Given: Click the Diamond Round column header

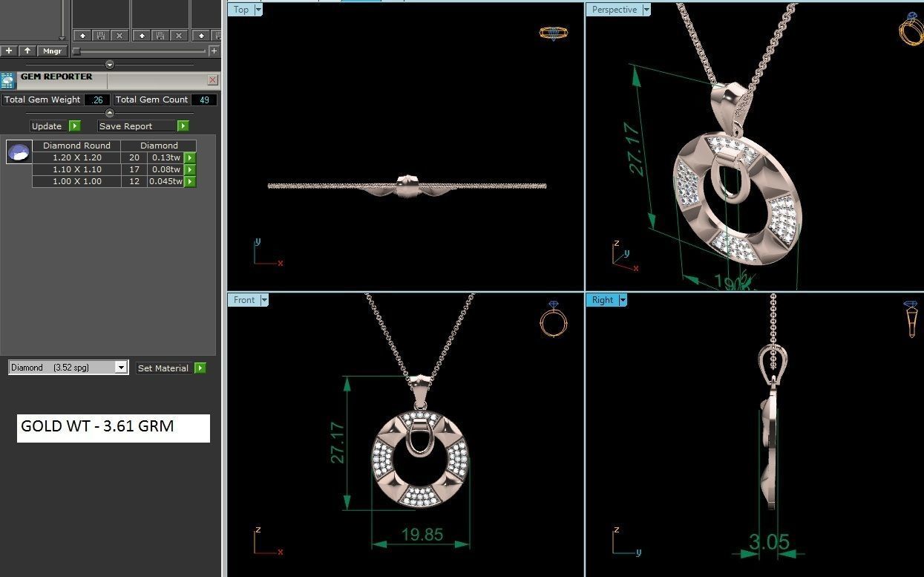Looking at the screenshot, I should (x=76, y=146).
